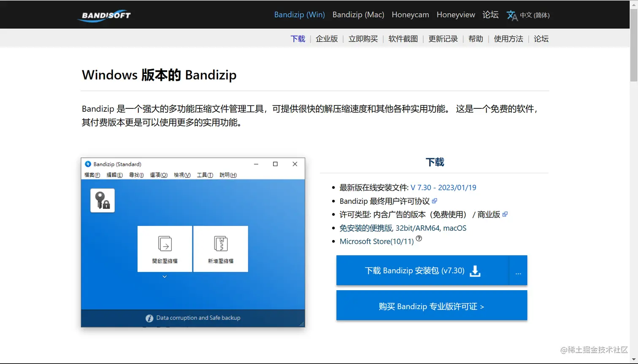The height and width of the screenshot is (364, 638).
Task: Click 购买 Bandizip 专业版许可证 button
Action: (432, 306)
